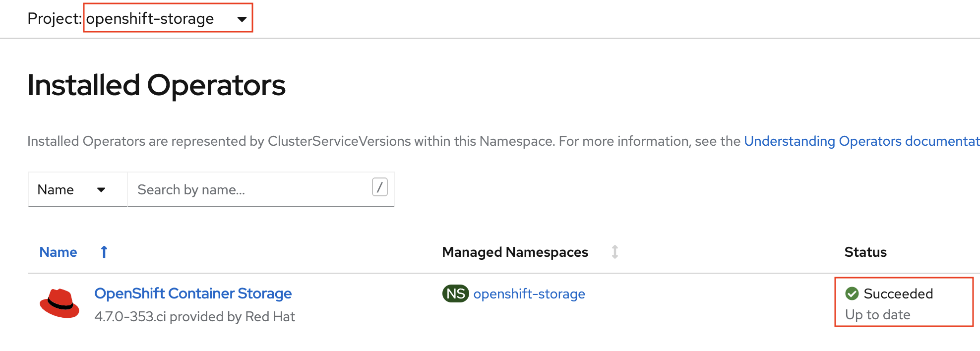Click the Succeeded status text
The width and height of the screenshot is (980, 351).
898,293
